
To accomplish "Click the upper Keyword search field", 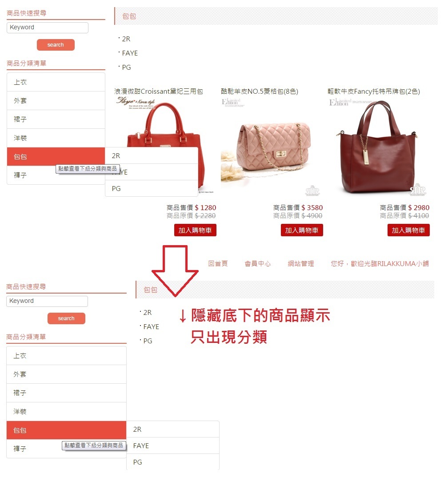I will (47, 27).
